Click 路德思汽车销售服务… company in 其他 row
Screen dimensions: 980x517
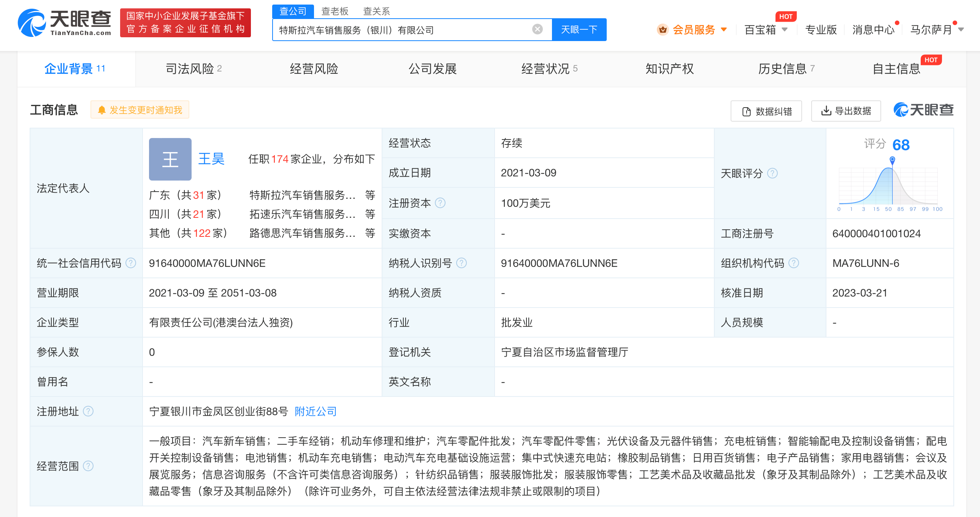(303, 233)
